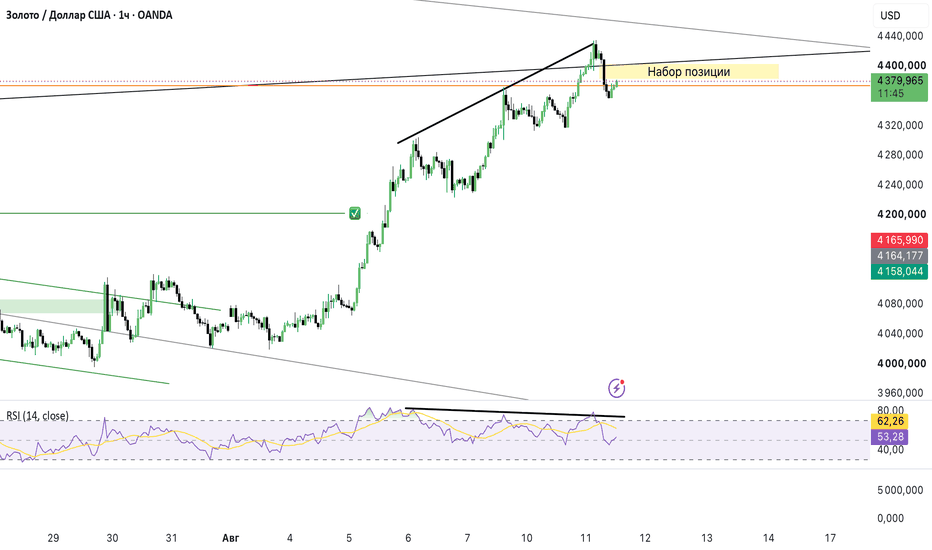Screen dimensions: 932x550
Task: Click the date label 12 on time axis
Action: pyautogui.click(x=645, y=538)
